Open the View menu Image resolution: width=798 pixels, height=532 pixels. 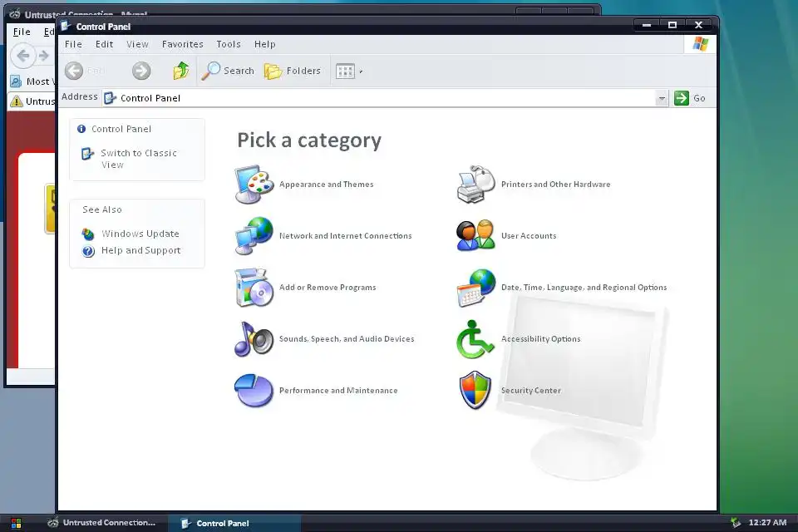point(137,44)
